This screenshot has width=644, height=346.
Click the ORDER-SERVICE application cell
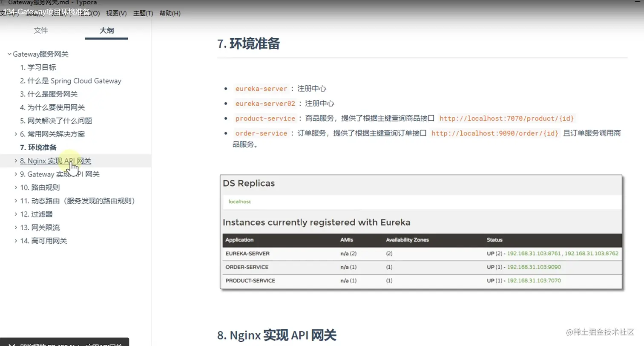click(247, 267)
